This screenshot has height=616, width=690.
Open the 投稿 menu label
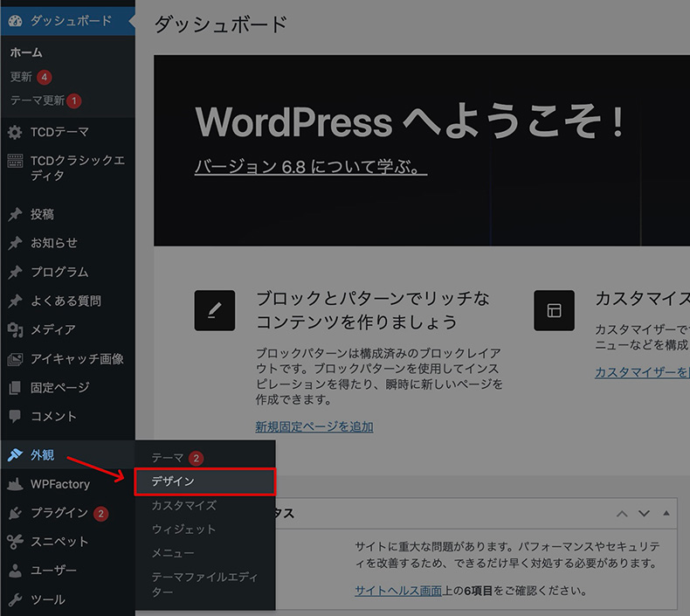coord(42,214)
